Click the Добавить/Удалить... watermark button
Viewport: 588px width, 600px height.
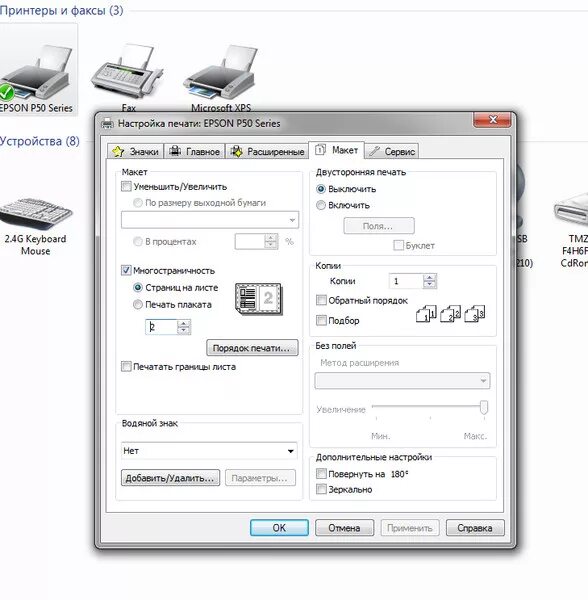(x=171, y=478)
